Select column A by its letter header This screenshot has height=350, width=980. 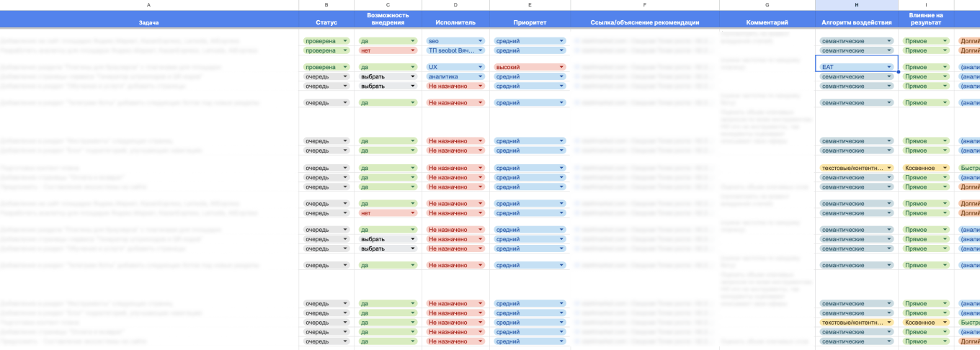point(148,5)
